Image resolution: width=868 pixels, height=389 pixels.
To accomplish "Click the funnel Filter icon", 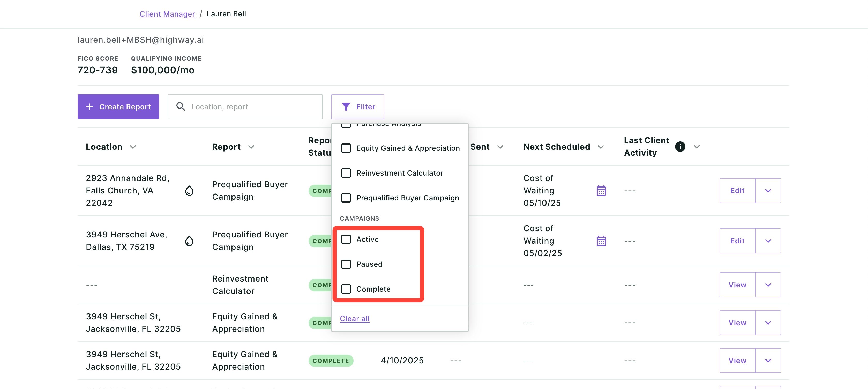I will click(346, 107).
